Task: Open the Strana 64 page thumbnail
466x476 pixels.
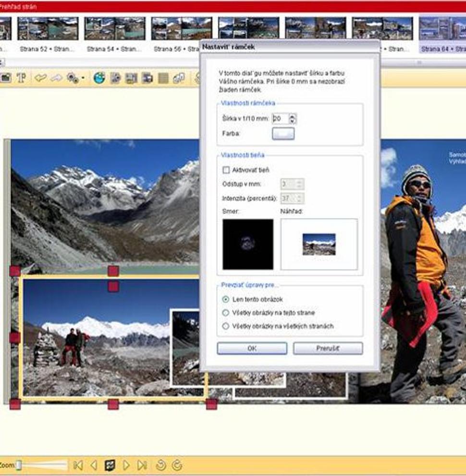Action: pyautogui.click(x=442, y=28)
